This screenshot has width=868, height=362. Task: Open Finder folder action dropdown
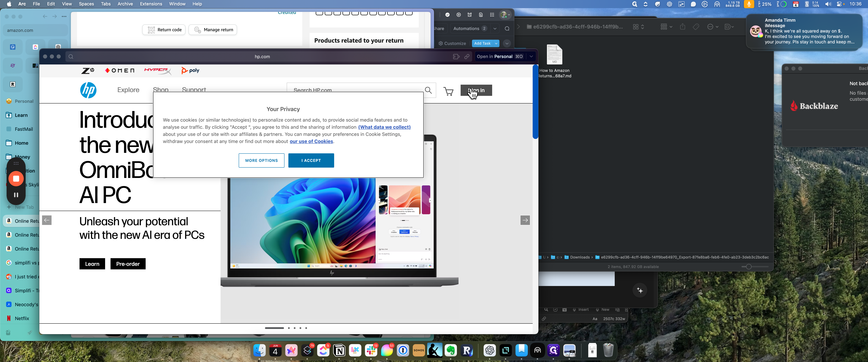tap(729, 27)
